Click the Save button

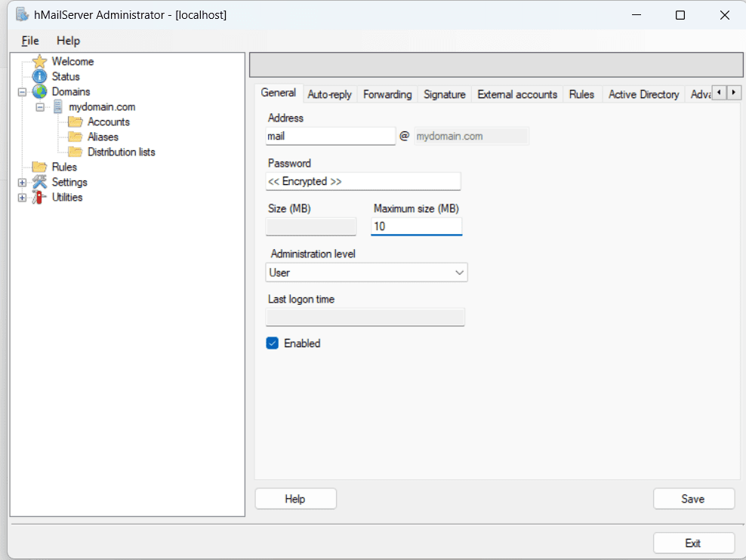[693, 498]
